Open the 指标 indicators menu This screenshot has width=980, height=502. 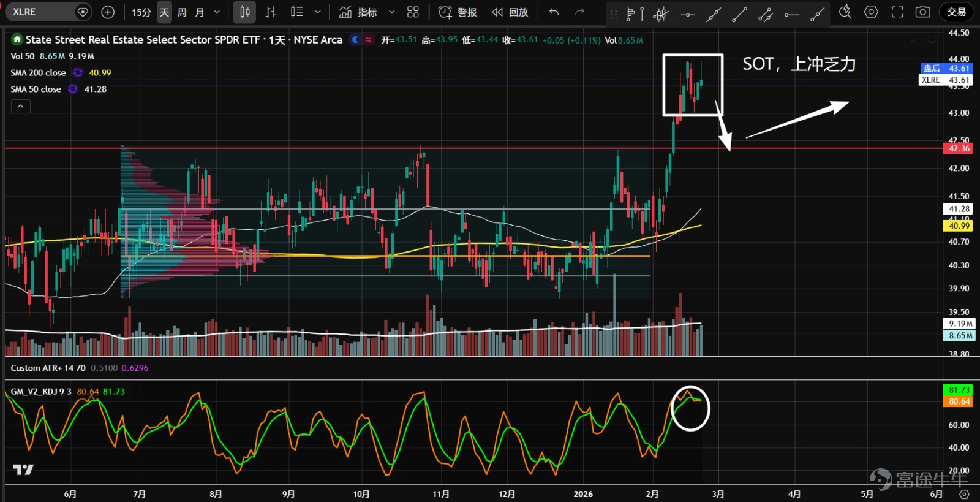(358, 12)
